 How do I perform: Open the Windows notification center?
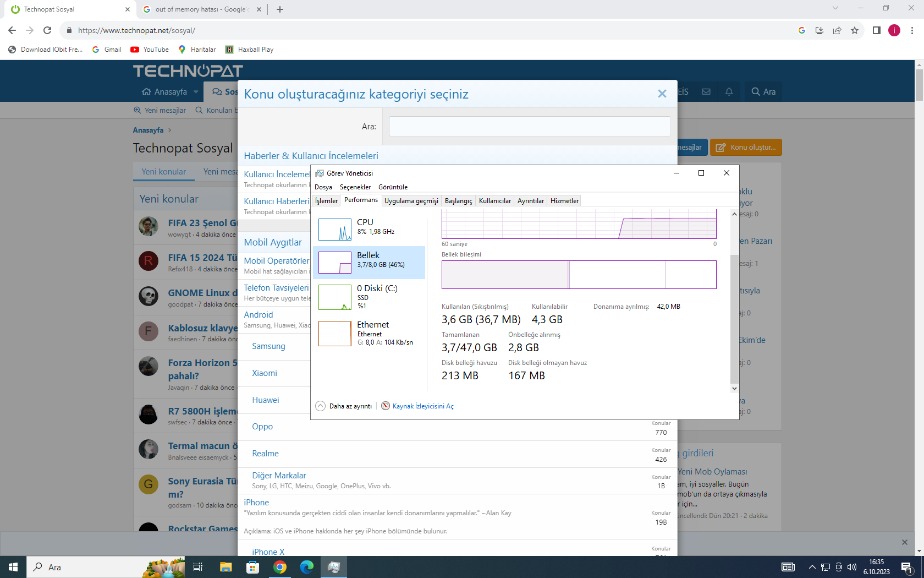(x=907, y=568)
